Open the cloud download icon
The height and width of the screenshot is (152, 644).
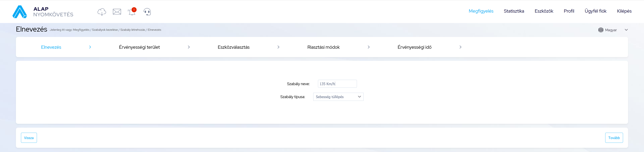102,12
